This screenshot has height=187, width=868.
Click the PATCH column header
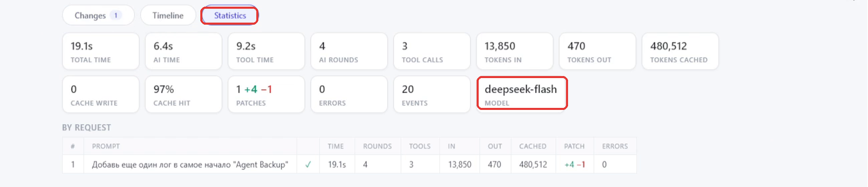tap(574, 146)
